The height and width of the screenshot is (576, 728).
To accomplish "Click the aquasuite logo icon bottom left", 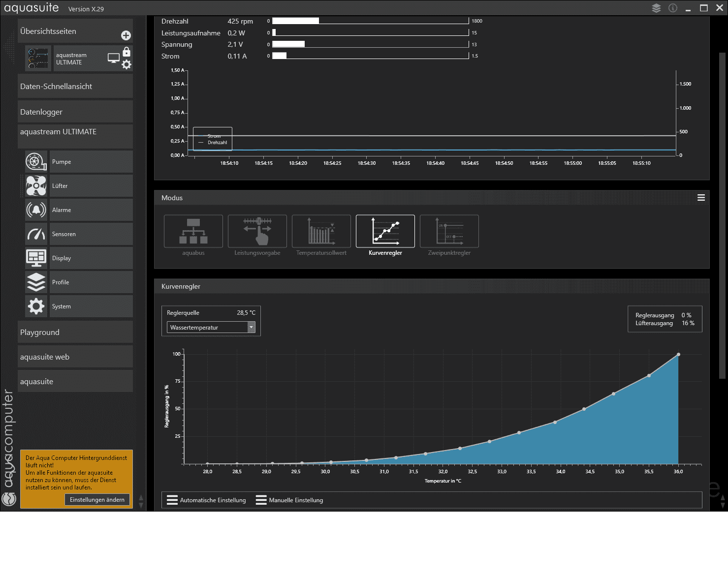I will (x=9, y=499).
